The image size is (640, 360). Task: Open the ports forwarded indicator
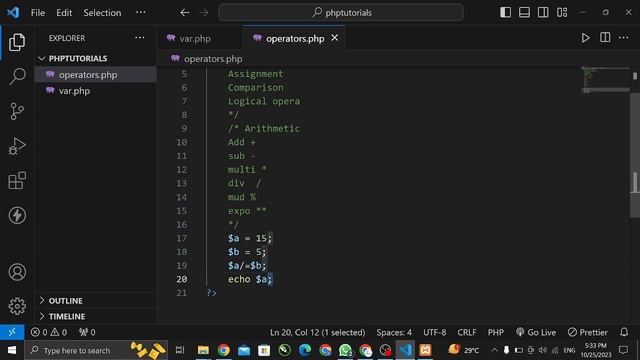(x=87, y=332)
